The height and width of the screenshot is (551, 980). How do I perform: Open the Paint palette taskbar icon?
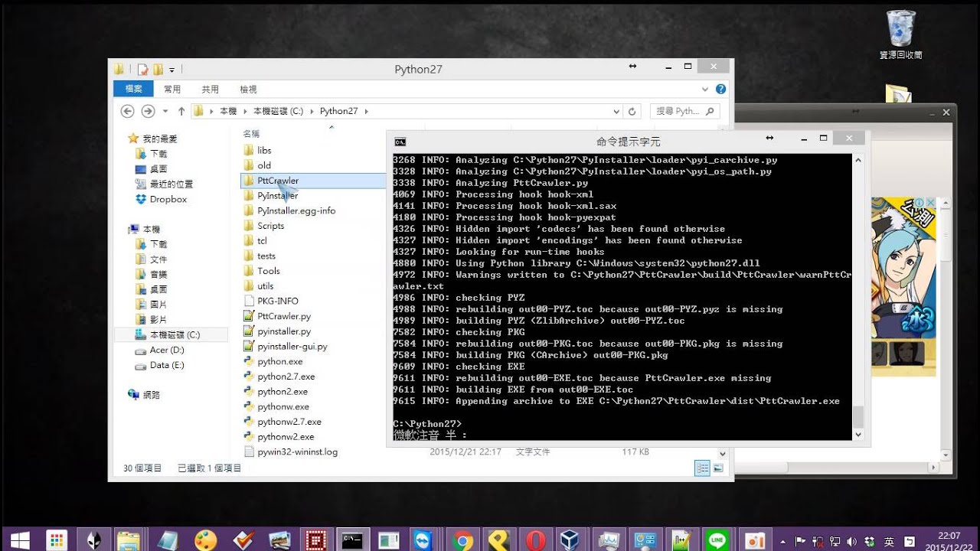tap(204, 540)
